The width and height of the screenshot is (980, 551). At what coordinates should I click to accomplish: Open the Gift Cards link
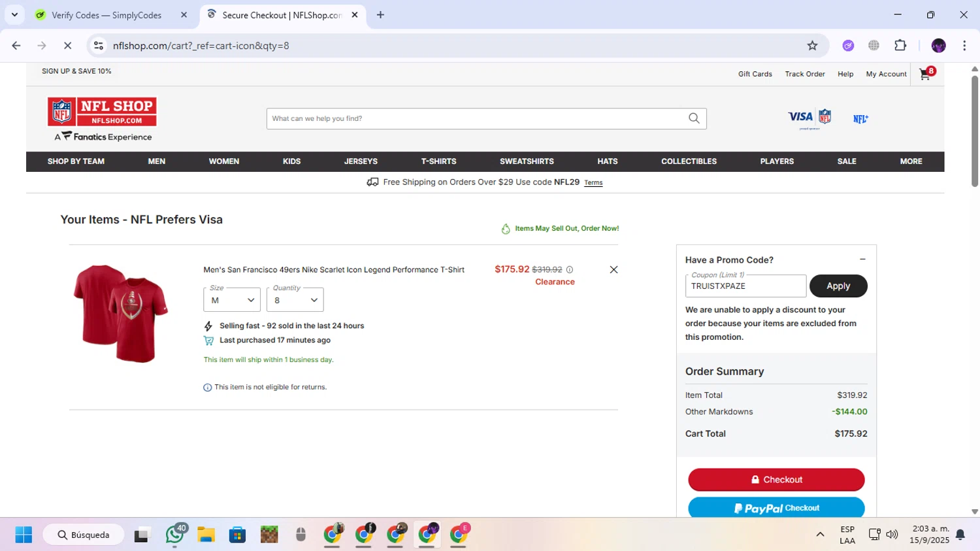[755, 74]
